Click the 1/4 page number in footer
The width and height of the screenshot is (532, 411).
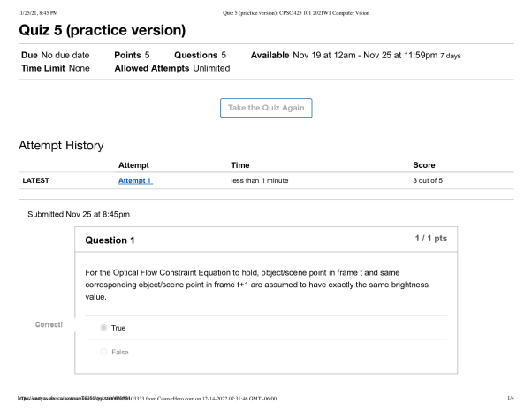click(510, 399)
